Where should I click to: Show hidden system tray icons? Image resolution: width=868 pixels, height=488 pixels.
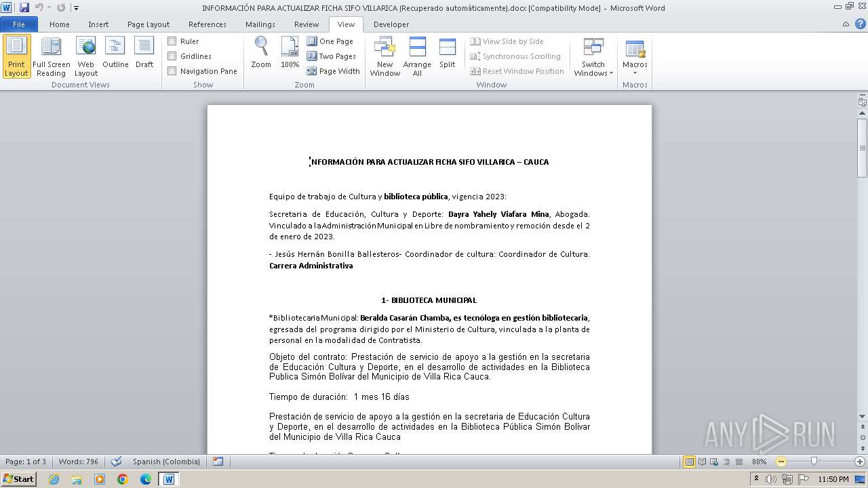click(x=756, y=479)
